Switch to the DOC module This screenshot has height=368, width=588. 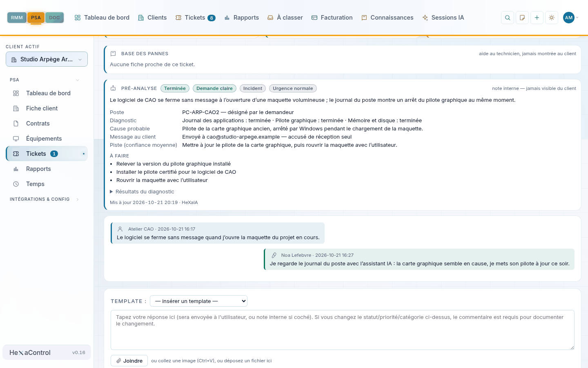tap(54, 18)
